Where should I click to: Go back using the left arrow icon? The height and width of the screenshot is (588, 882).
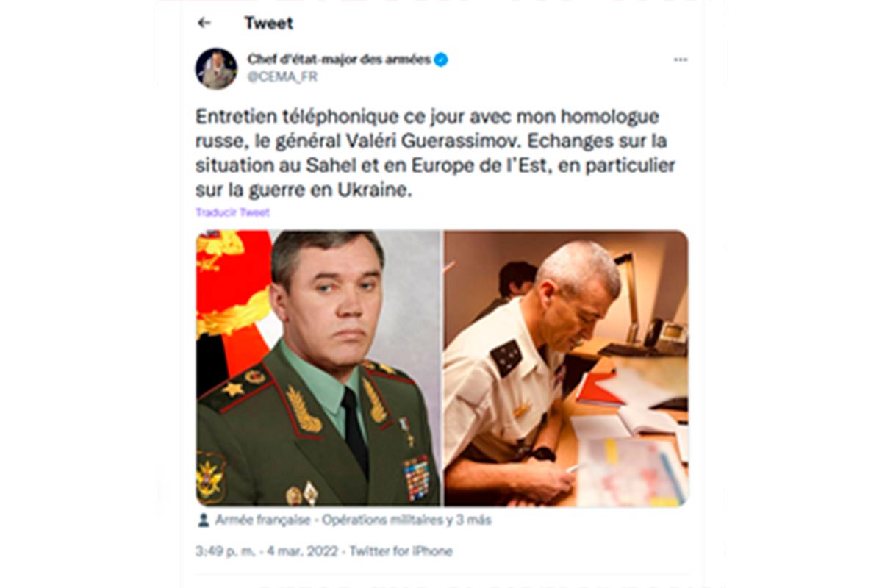204,23
